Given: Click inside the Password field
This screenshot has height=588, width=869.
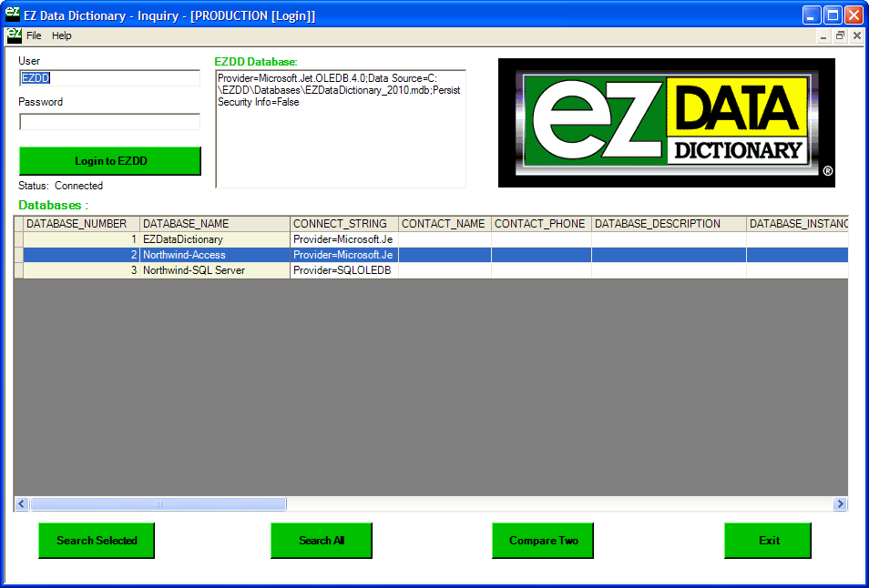Looking at the screenshot, I should click(x=109, y=121).
